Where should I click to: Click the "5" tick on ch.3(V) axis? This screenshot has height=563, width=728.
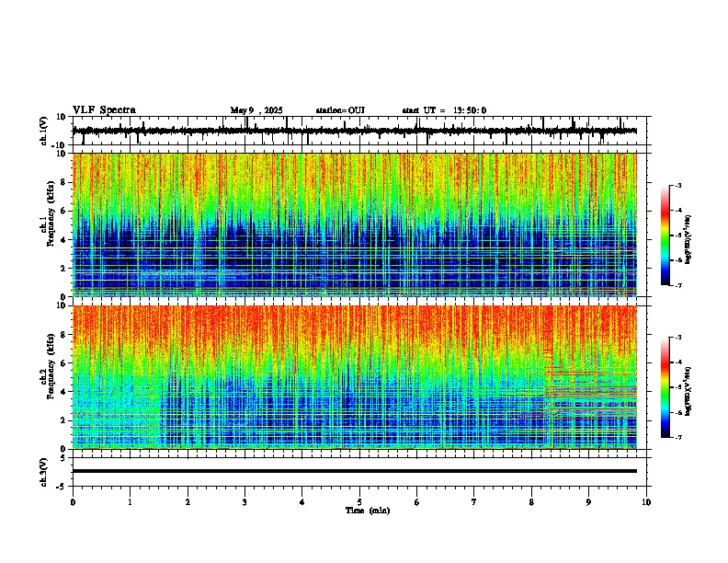tap(63, 457)
